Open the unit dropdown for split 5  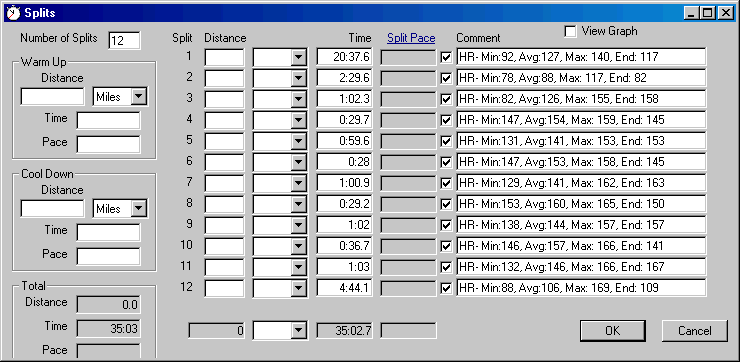pyautogui.click(x=298, y=141)
